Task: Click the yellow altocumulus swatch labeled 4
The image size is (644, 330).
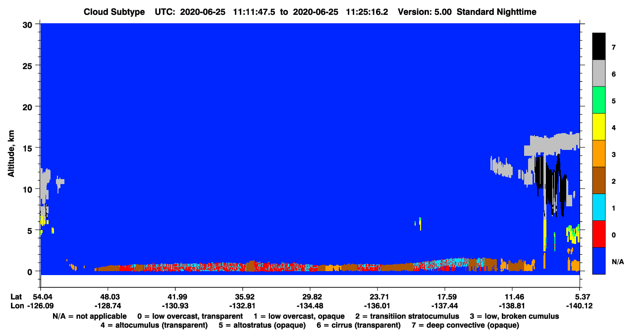Action: (599, 127)
